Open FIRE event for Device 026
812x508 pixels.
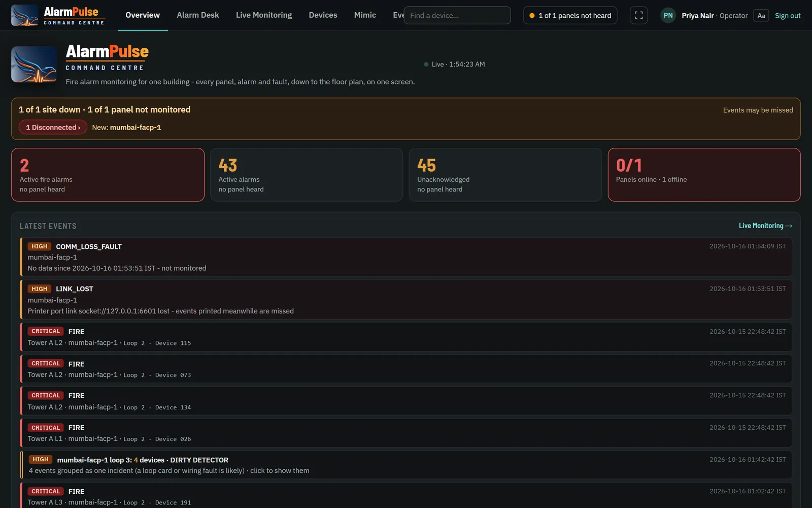406,433
